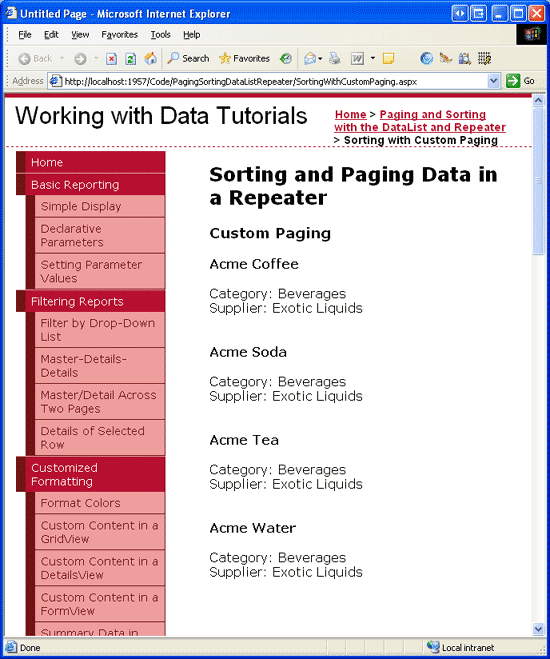Click the Acme Water product heading

(253, 528)
